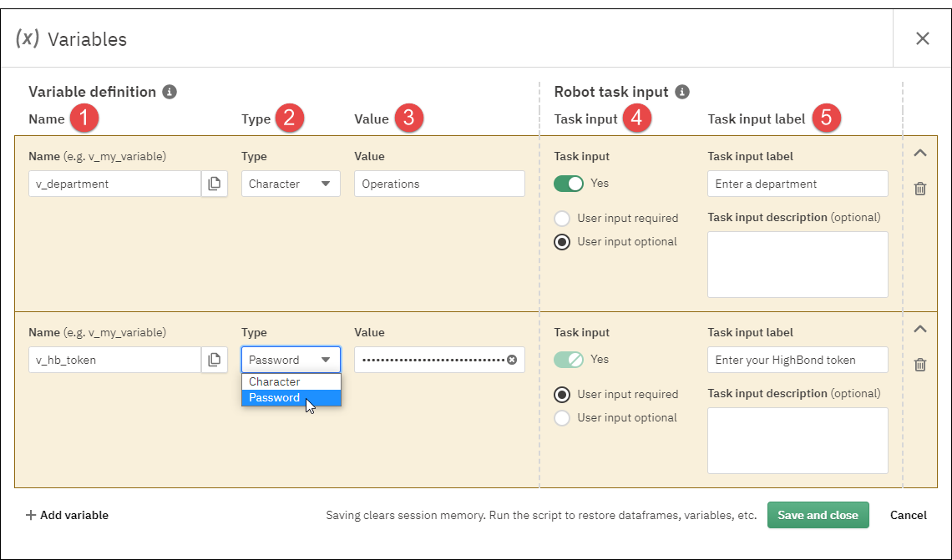
Task: Select User input optional for v_hb_token
Action: (x=563, y=418)
